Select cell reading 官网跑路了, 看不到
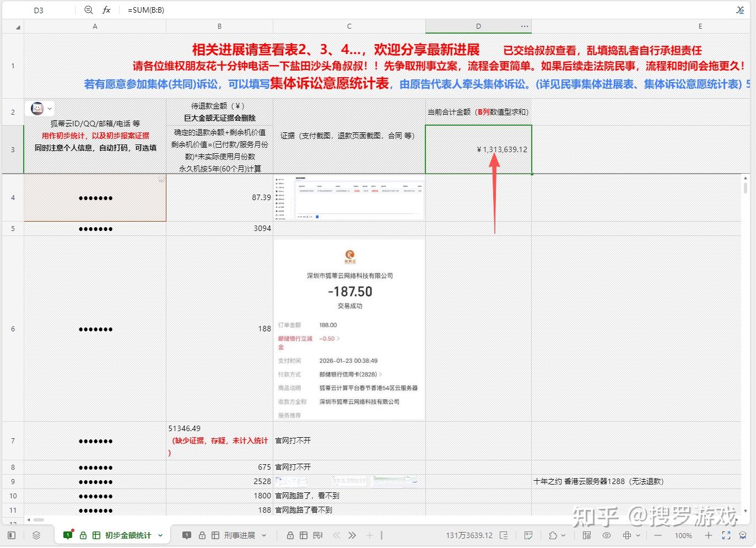Screen dimensions: 756x548 click(349, 496)
